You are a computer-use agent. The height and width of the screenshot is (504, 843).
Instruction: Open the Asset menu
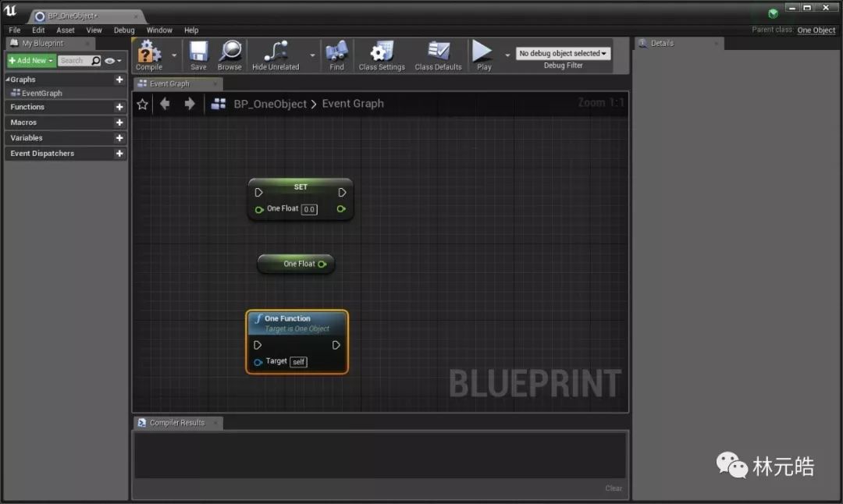[x=66, y=30]
